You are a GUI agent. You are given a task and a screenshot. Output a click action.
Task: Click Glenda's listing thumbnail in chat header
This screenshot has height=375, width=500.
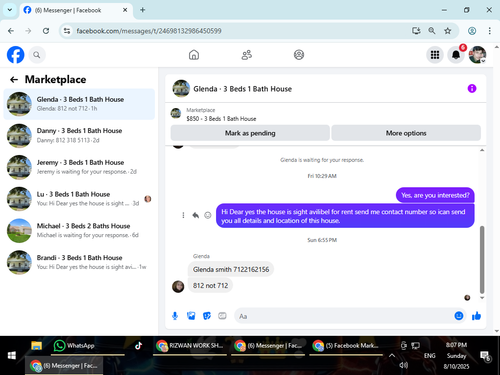tap(181, 88)
